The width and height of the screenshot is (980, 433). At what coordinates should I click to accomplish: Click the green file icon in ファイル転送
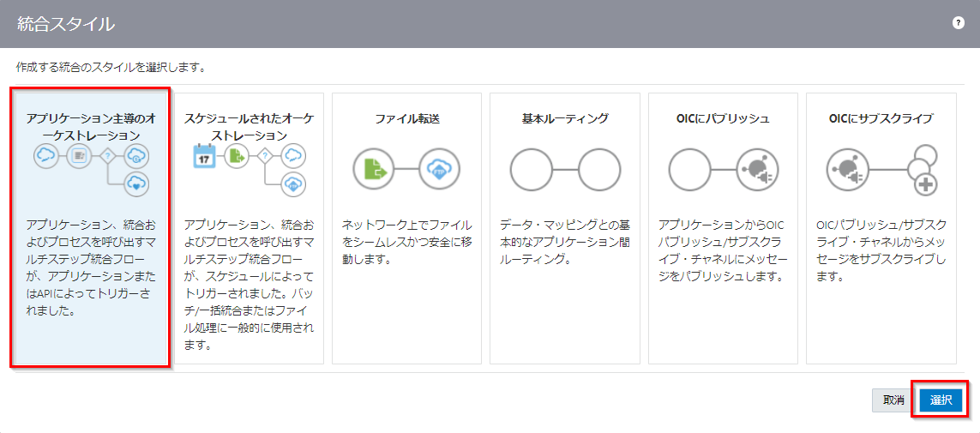tap(374, 170)
